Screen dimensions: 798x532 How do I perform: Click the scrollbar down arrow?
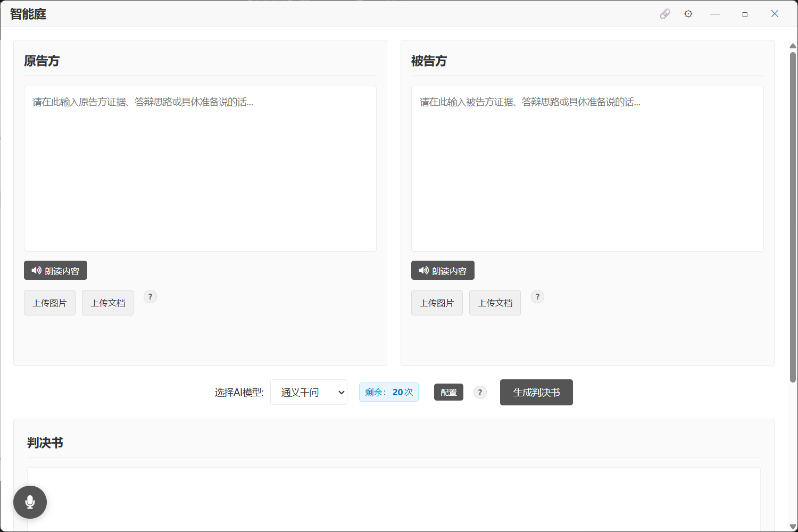793,526
